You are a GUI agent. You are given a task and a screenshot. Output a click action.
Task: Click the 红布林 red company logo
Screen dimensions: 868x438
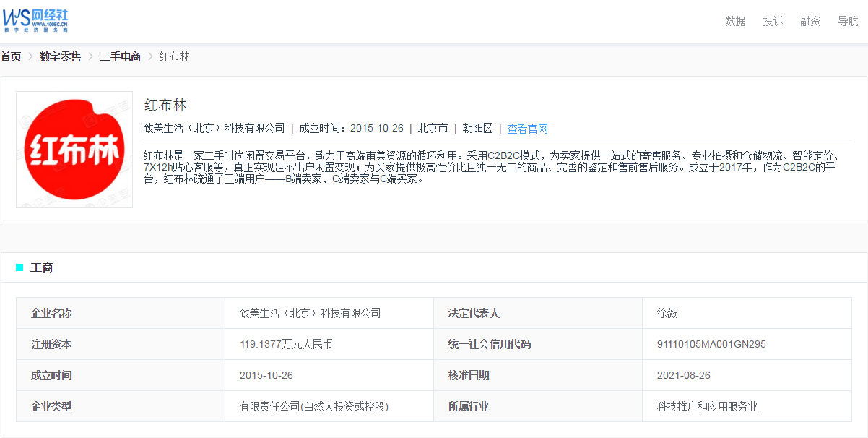click(74, 150)
